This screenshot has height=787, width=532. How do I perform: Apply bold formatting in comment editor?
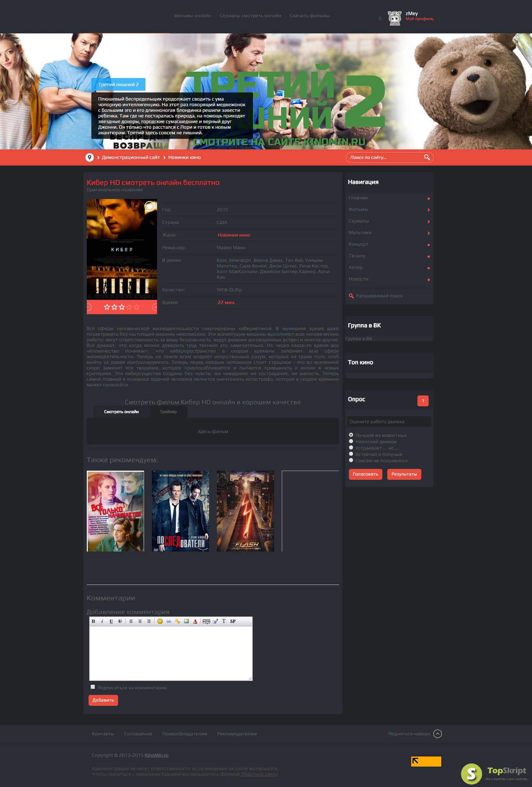pos(93,621)
